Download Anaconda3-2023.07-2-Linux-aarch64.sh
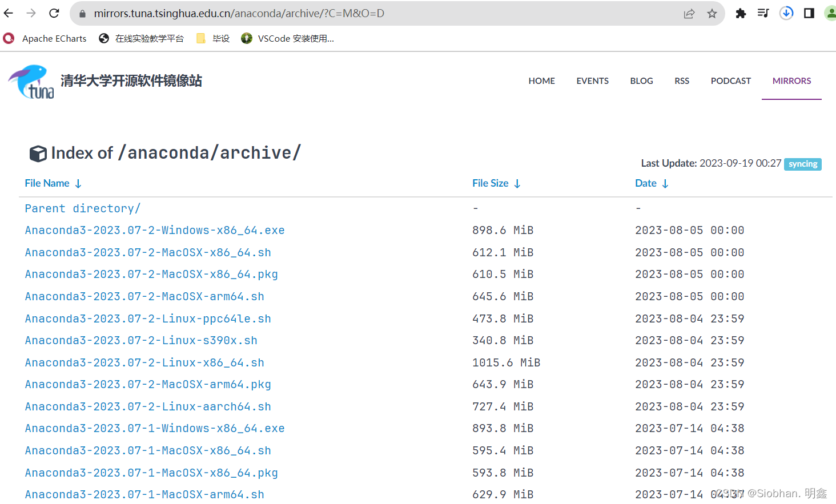The image size is (836, 504). coord(148,407)
